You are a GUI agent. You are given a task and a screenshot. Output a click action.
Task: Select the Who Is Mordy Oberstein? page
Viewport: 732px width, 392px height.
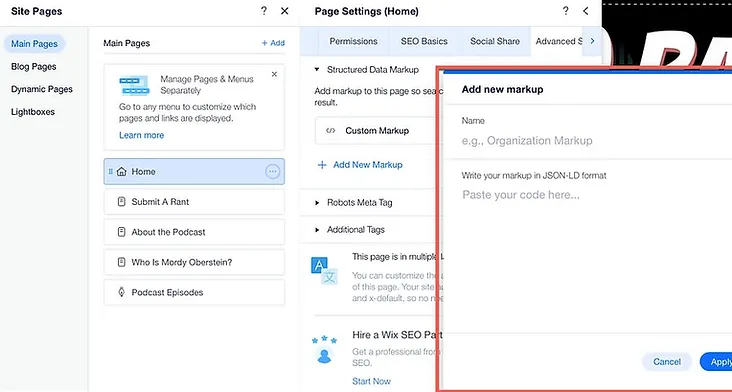coord(194,262)
